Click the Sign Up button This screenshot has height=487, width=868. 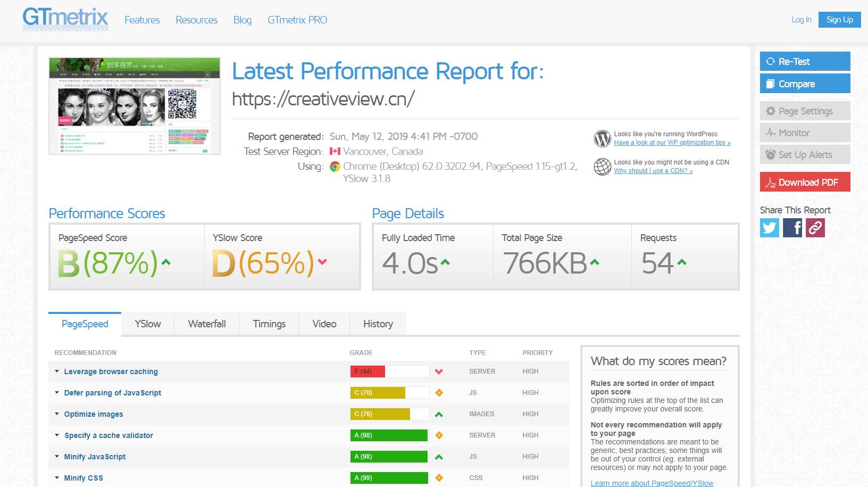click(840, 20)
